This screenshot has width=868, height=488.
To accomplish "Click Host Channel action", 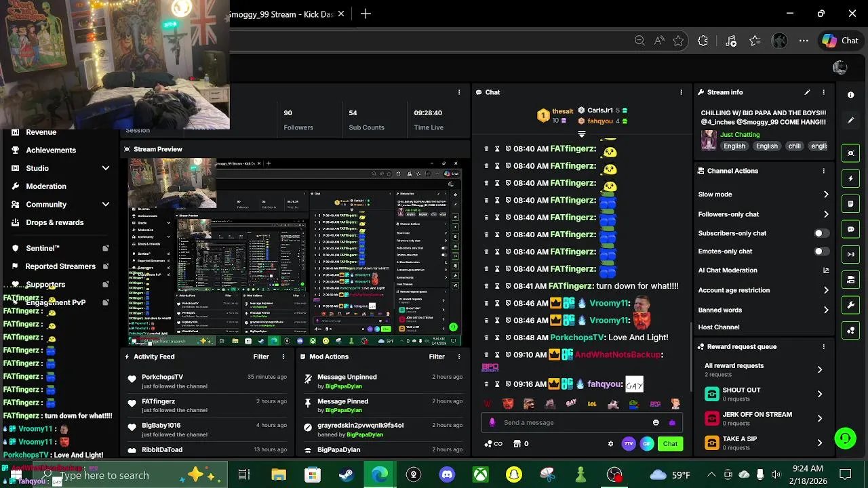I will coord(719,327).
